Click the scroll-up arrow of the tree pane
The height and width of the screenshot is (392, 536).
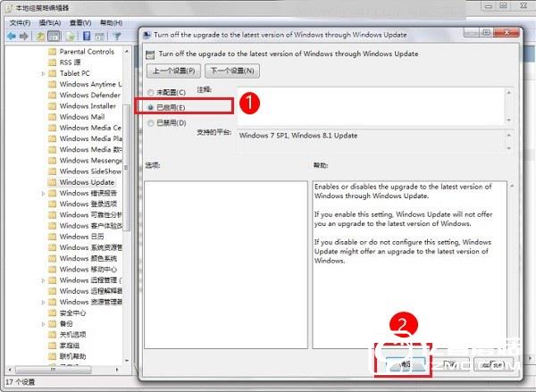127,51
